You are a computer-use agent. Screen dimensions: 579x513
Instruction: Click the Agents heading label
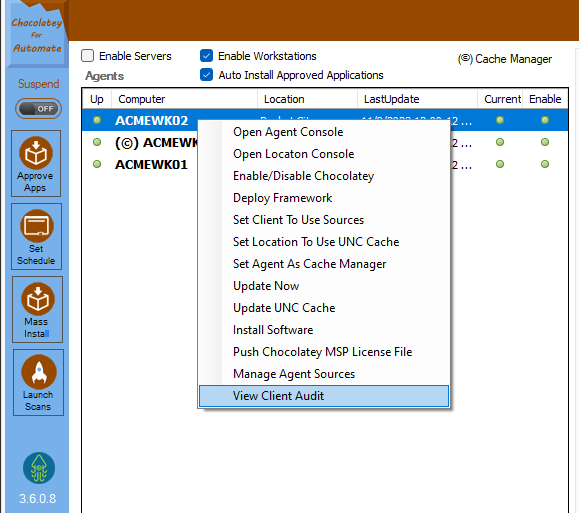coord(105,76)
